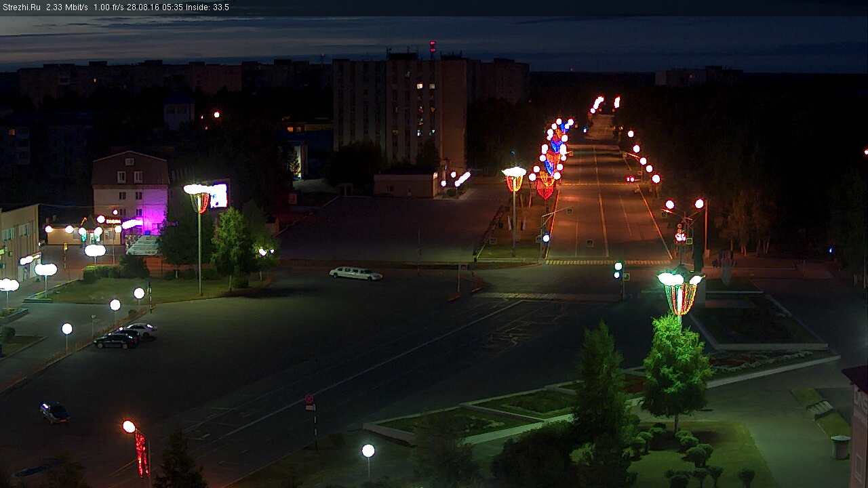Click the "Strezhi.Ru" overlay text
This screenshot has width=868, height=488.
[22, 7]
